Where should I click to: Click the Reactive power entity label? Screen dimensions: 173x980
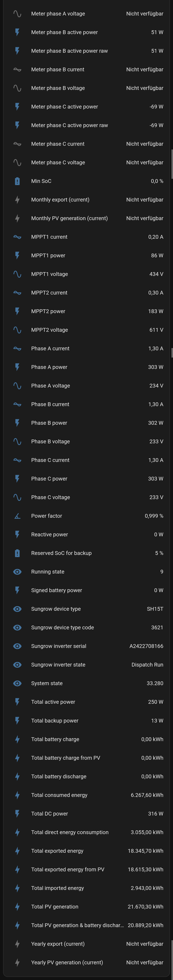49,534
